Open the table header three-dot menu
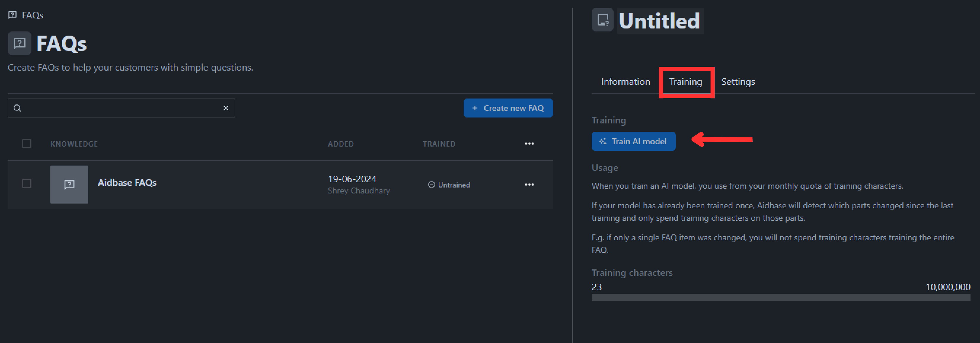The height and width of the screenshot is (343, 980). [529, 144]
